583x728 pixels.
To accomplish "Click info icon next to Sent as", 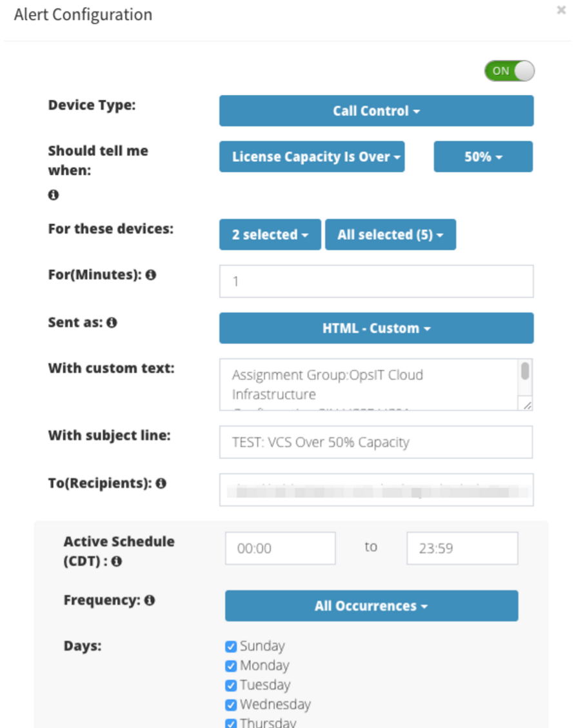I will [112, 323].
